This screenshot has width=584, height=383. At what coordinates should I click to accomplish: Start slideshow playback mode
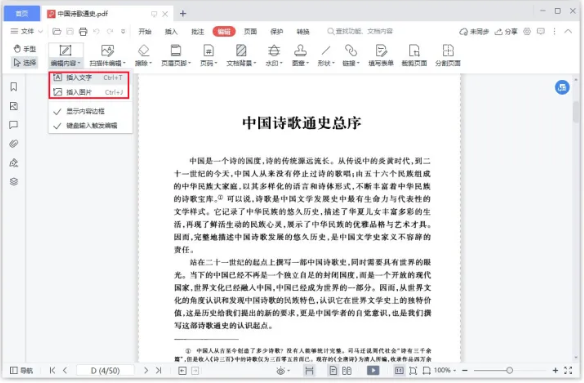[373, 370]
